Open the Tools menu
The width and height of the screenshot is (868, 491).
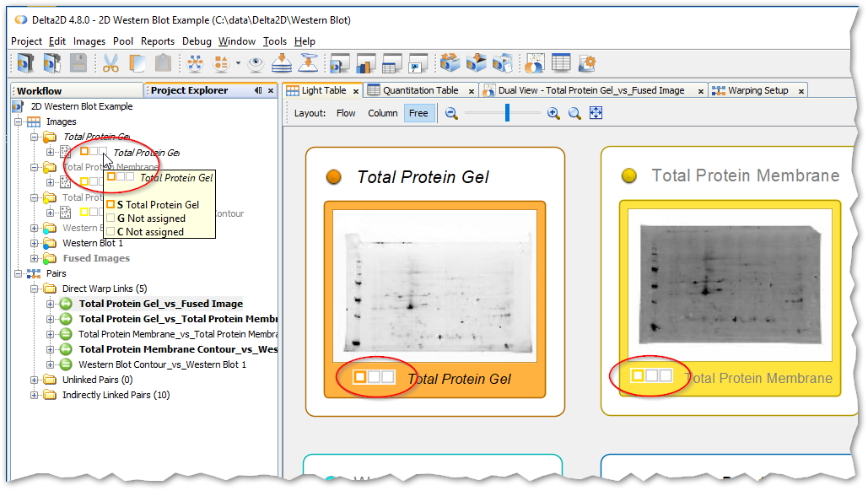tap(274, 40)
